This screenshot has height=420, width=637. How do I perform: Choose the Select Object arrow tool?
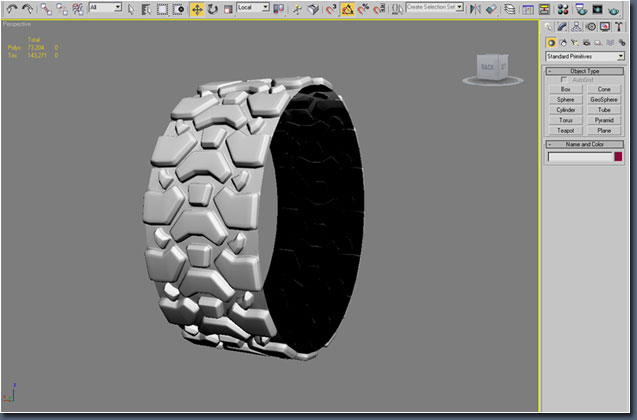tap(131, 9)
